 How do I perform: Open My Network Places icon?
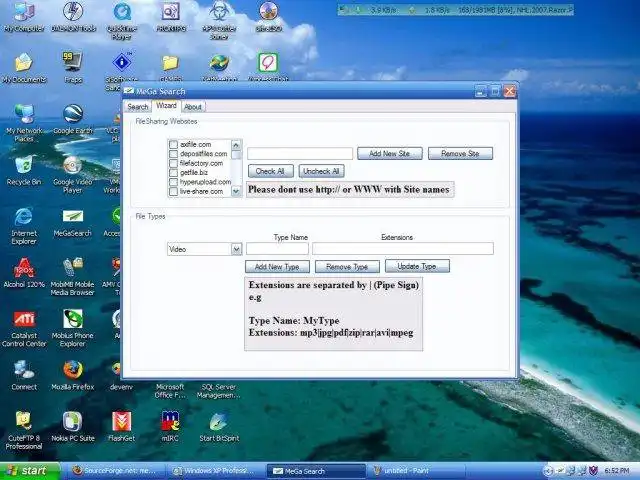[24, 123]
